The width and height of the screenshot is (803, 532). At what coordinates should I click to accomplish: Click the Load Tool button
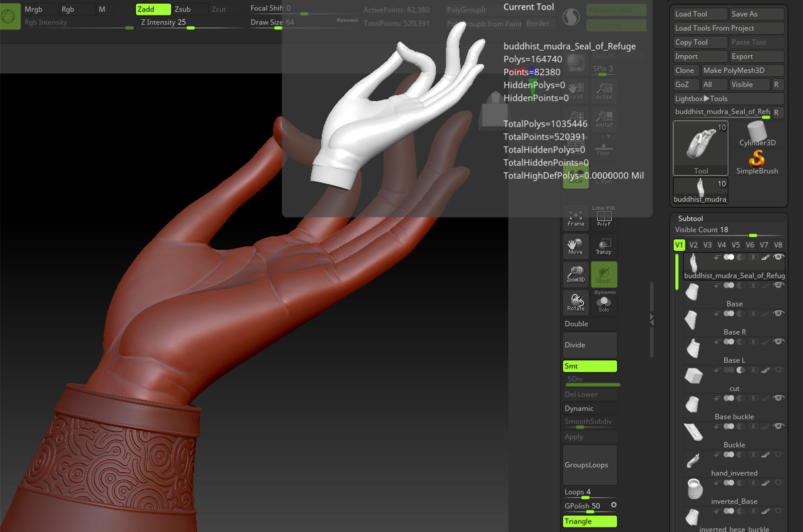coord(700,14)
